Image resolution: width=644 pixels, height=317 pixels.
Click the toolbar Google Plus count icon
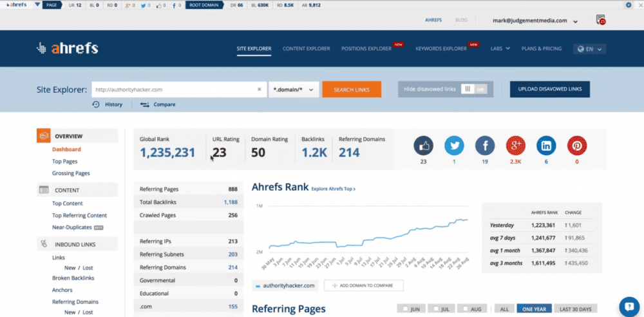click(128, 5)
